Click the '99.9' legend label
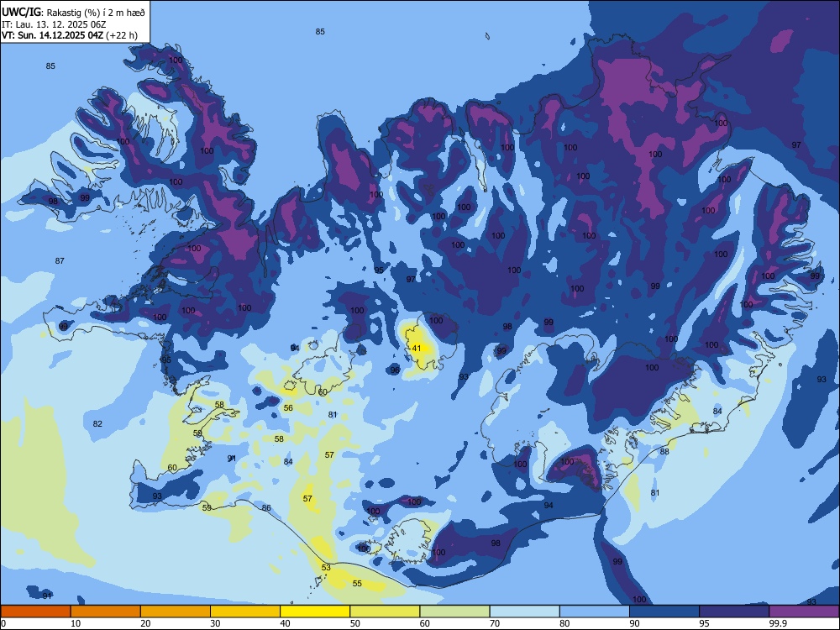The width and height of the screenshot is (840, 630). click(x=778, y=623)
